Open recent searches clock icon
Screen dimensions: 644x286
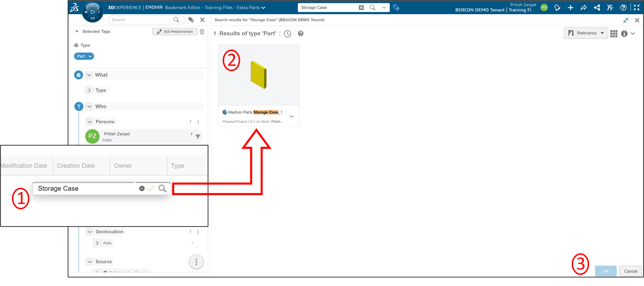[287, 34]
